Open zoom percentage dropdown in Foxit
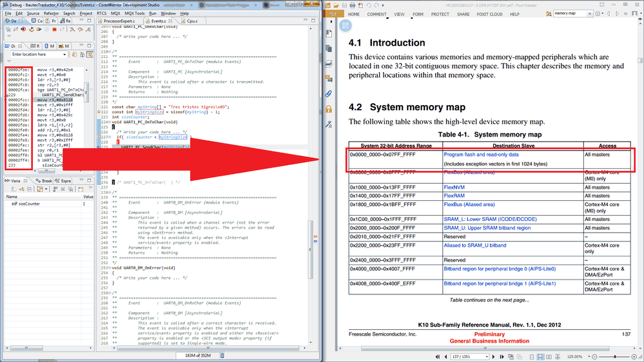 pyautogui.click(x=589, y=357)
